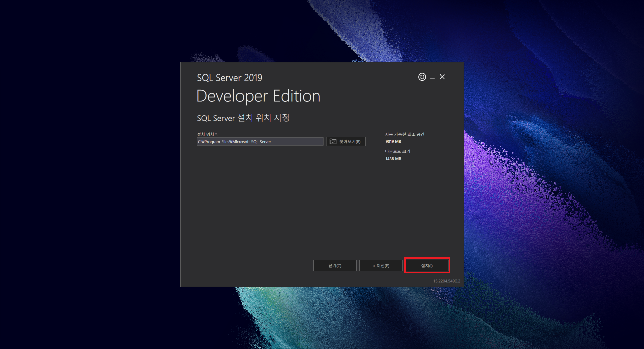Click the '사용 가능한 최소 공간' label
Viewport: 644px width, 349px height.
pos(405,134)
